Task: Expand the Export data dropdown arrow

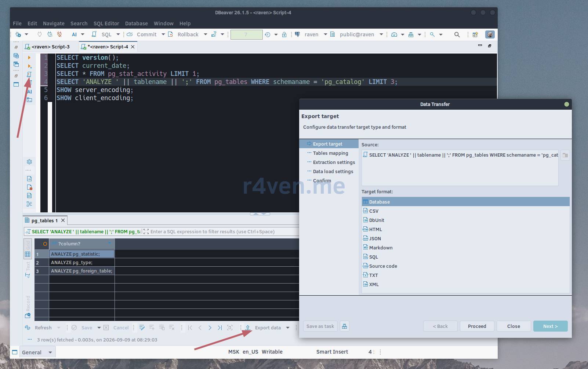Action: [x=287, y=328]
